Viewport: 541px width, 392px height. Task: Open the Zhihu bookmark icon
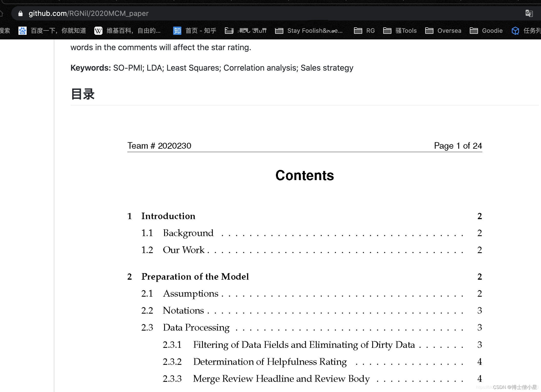pos(177,31)
